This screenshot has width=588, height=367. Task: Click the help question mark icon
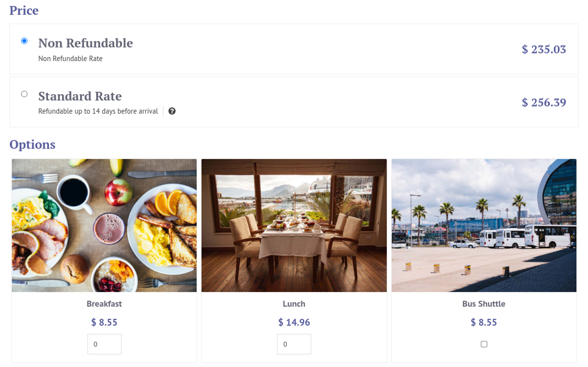(172, 111)
